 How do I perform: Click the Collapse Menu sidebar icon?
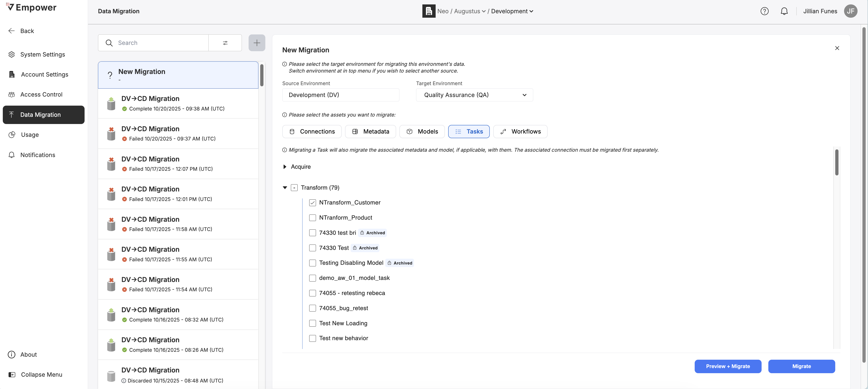[12, 375]
